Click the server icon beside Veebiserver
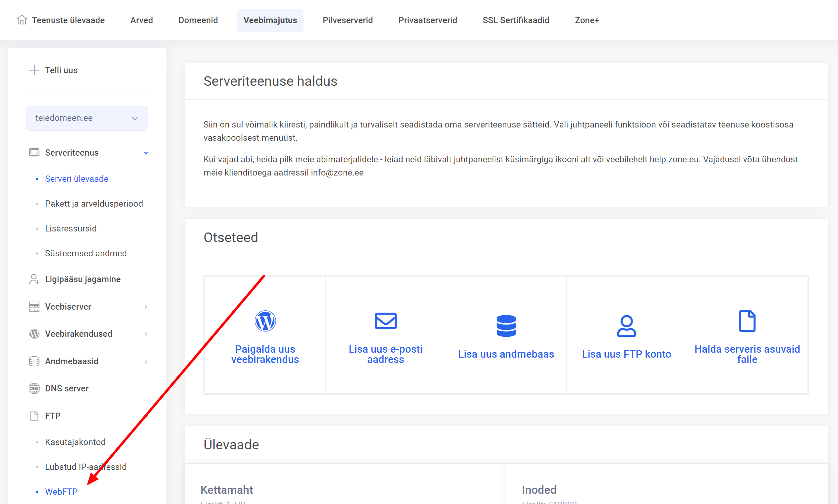The width and height of the screenshot is (838, 504). pos(34,306)
